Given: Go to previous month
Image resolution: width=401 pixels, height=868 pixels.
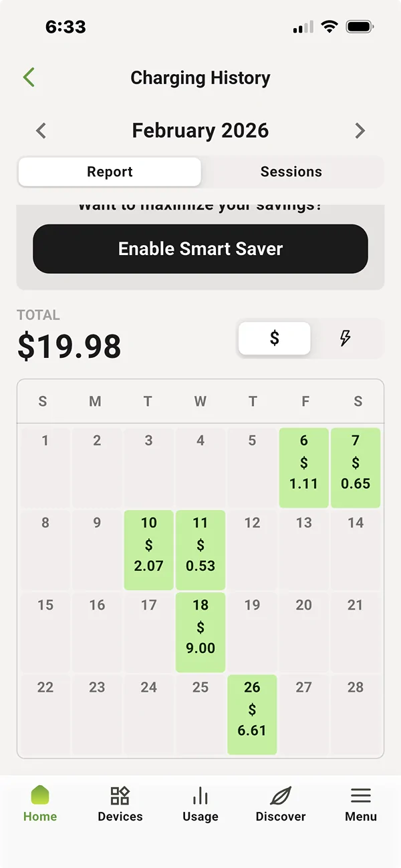Looking at the screenshot, I should (41, 130).
